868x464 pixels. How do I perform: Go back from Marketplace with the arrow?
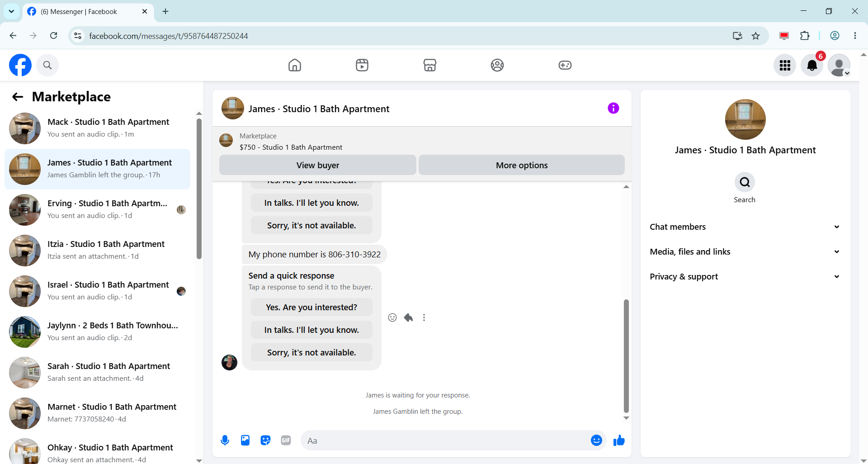(x=18, y=97)
